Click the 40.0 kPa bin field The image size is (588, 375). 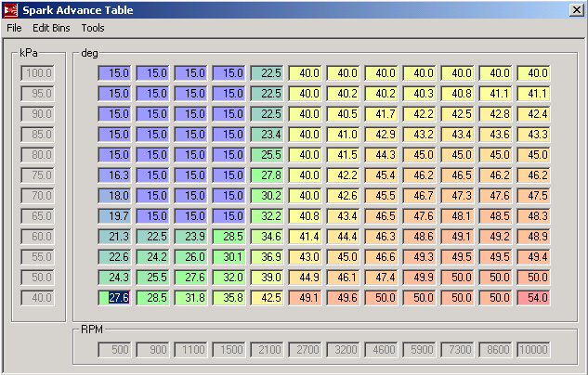[38, 297]
